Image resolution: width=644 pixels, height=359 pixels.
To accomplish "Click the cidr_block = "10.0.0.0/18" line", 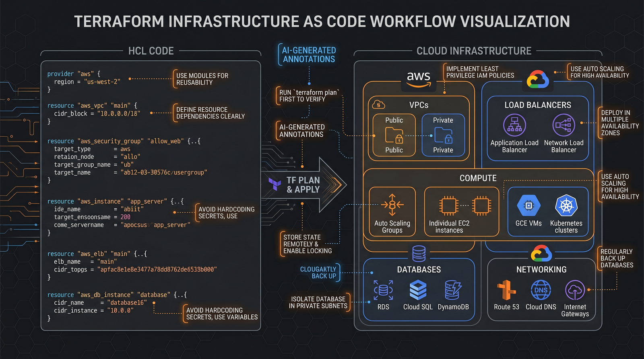I will 97,113.
